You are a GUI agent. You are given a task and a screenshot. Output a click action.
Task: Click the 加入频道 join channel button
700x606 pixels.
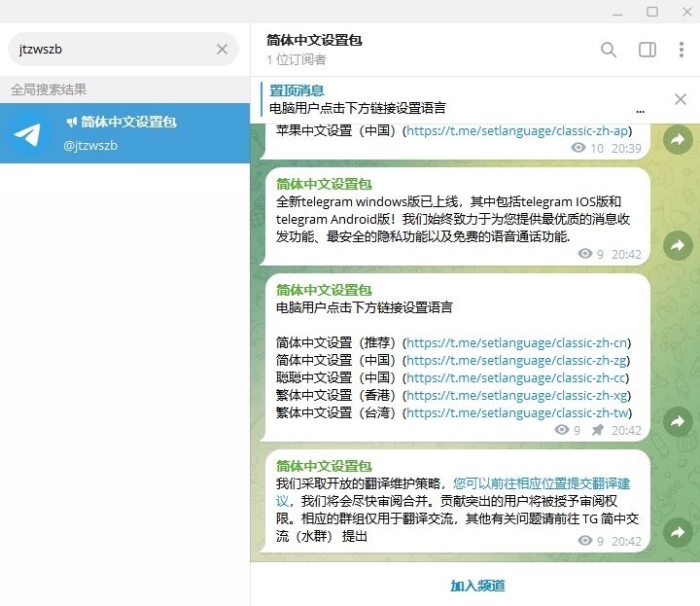pos(476,586)
